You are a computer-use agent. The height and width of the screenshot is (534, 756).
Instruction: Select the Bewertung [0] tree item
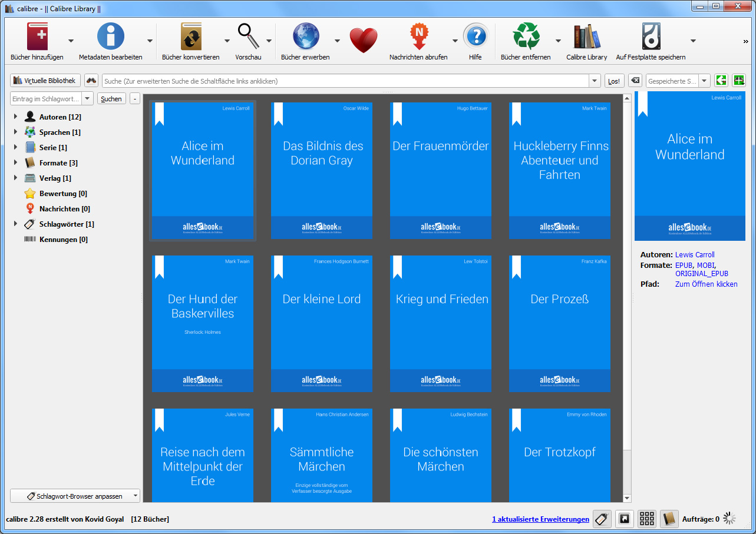click(63, 194)
